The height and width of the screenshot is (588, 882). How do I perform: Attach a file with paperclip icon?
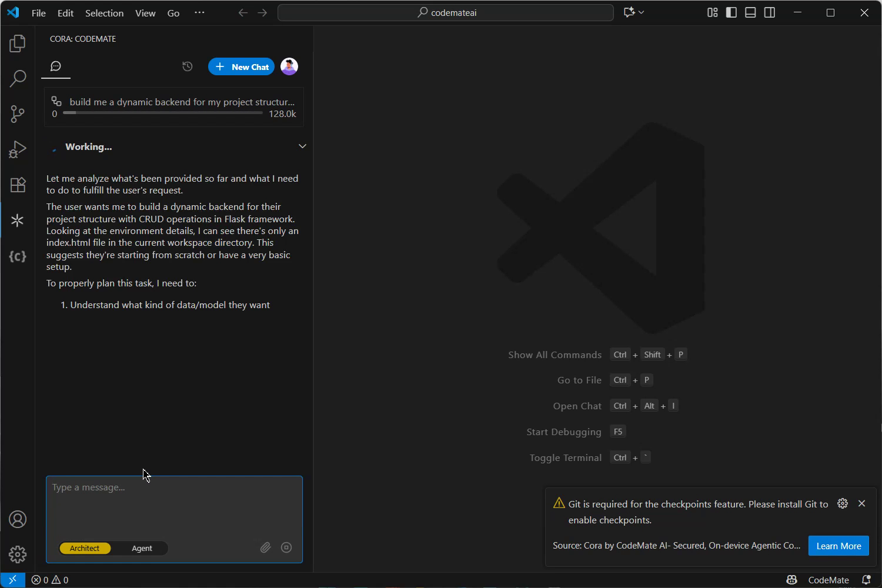(266, 547)
